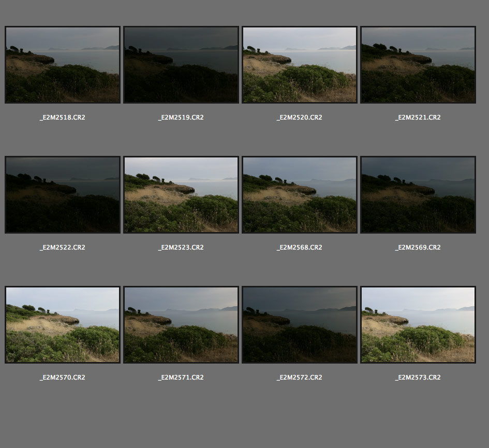489x448 pixels.
Task: Click the _E2M2569.CR2 dark thumbnail
Action: (418, 195)
